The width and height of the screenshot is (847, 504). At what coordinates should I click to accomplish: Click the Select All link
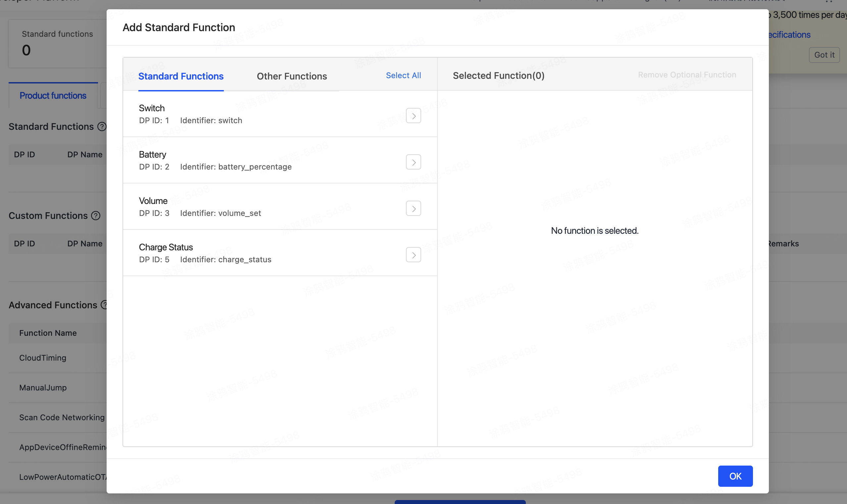coord(403,76)
